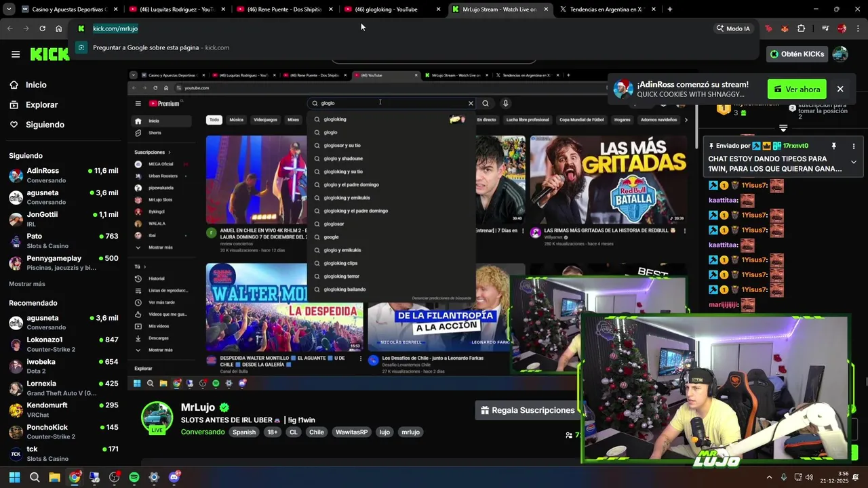Switch to Rene Puente Dos Shipitia tab
The image size is (868, 488).
click(284, 9)
